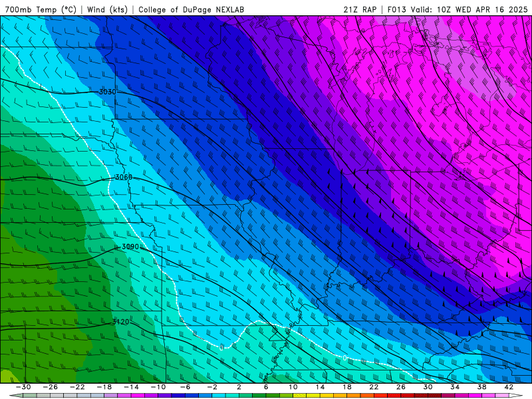Viewport: 532px width, 399px height.
Task: Click the 42 colorbar tick label
Action: tap(509, 387)
